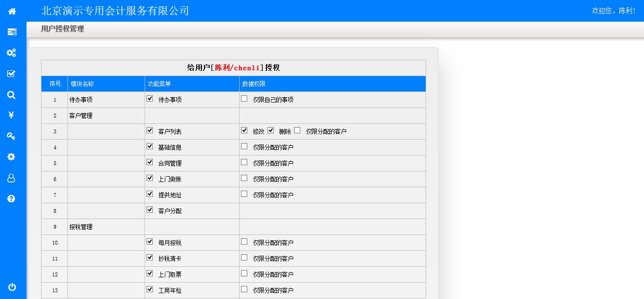The height and width of the screenshot is (299, 644).
Task: Enable 仅限自己的事项 checkbox
Action: [244, 99]
